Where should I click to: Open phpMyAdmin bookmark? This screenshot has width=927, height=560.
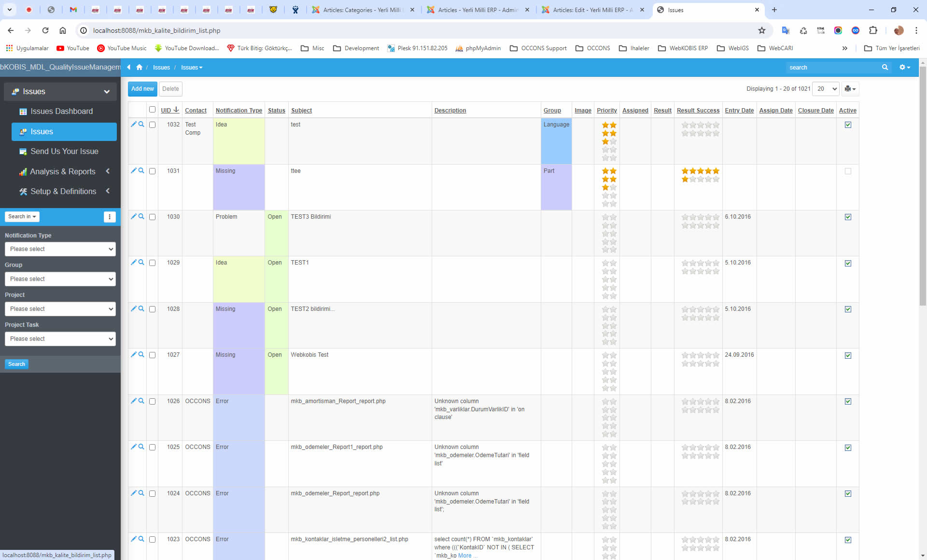(x=478, y=48)
